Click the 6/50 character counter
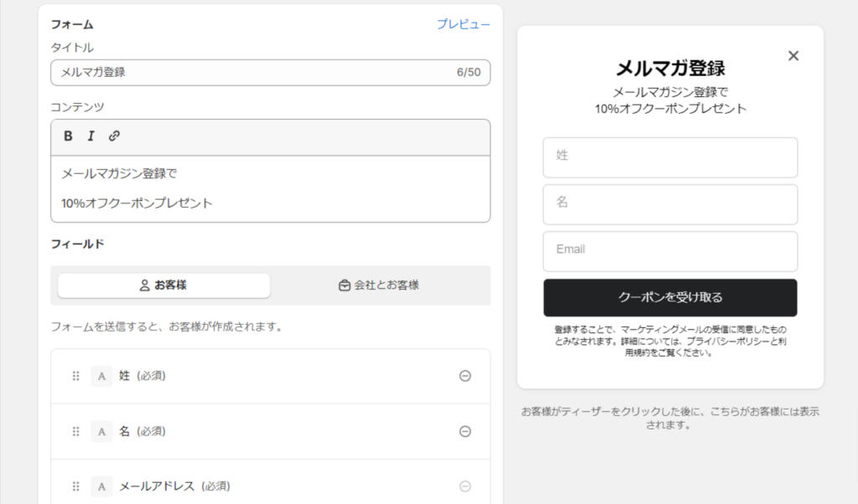Screen dimensions: 858x504 (x=468, y=73)
